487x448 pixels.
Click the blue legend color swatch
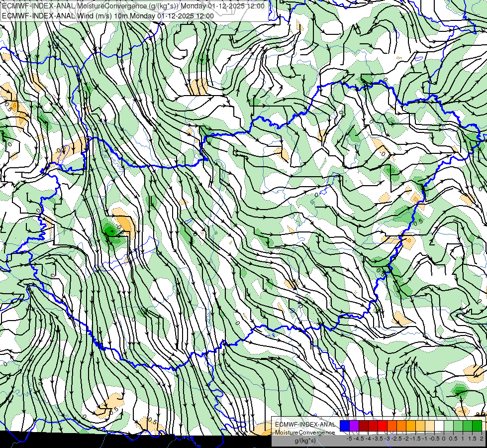345,426
